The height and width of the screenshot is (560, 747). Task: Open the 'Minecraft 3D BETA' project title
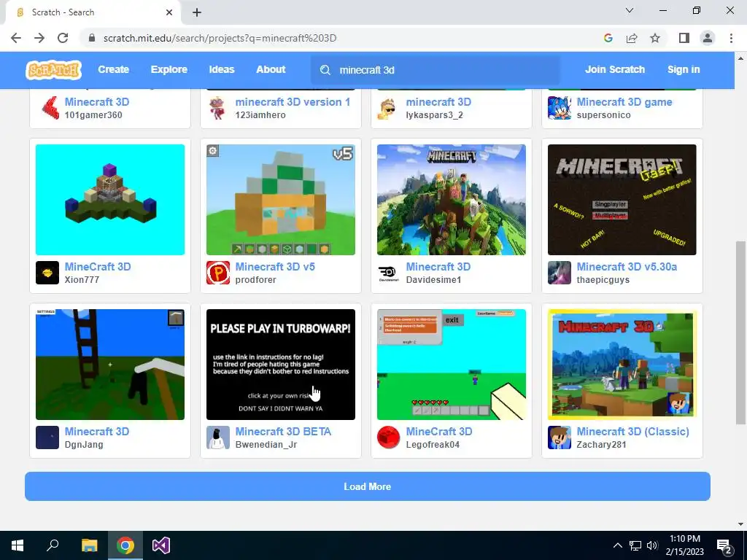click(283, 432)
